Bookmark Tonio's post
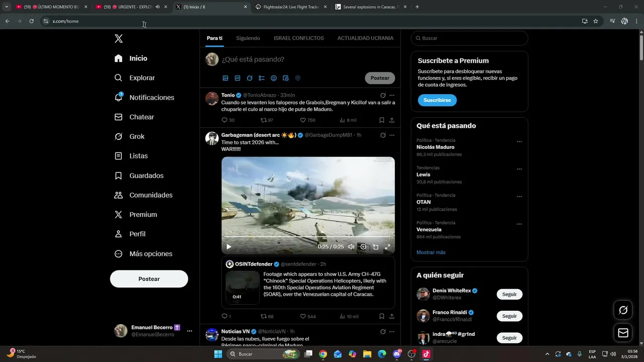This screenshot has height=362, width=644. pos(382,120)
